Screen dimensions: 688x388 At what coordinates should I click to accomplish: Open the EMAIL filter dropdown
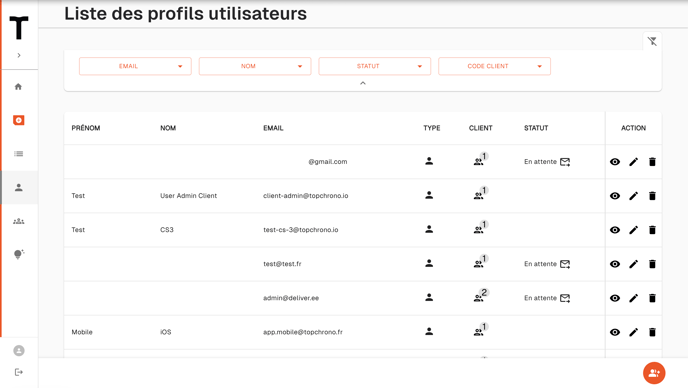(x=135, y=66)
